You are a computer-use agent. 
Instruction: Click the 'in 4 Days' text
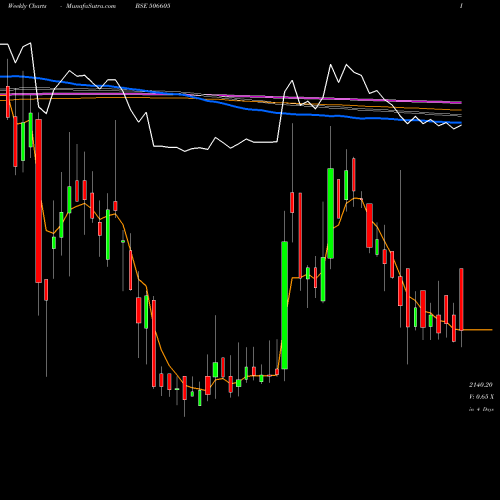(481, 409)
